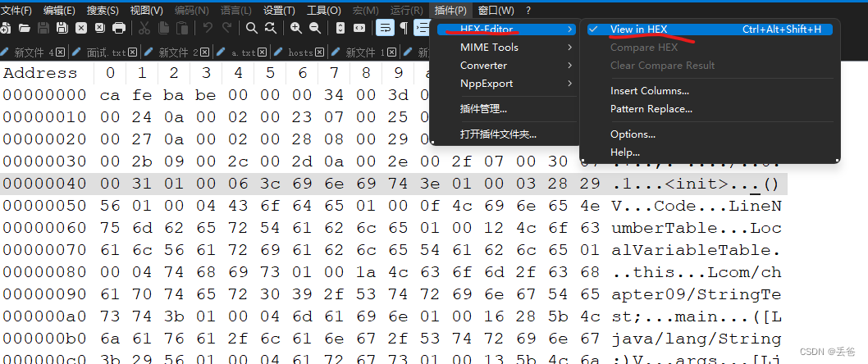Switch to the 新文件 2 tab
The height and width of the screenshot is (364, 868).
[179, 52]
